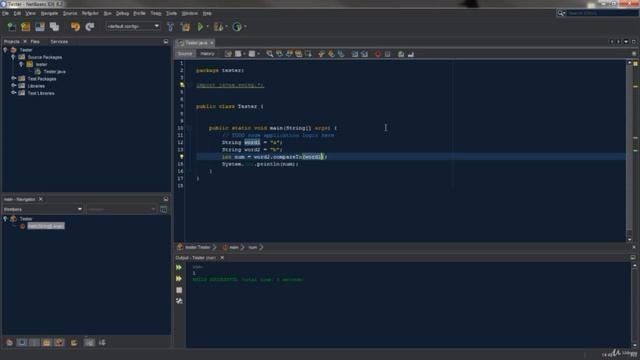
Task: Click the New File toolbar icon
Action: pyautogui.click(x=12, y=27)
